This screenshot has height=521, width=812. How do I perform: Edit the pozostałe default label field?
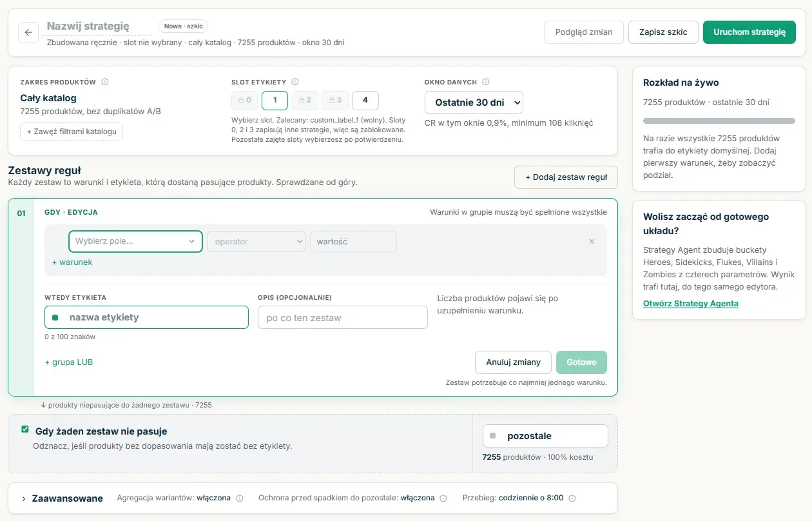click(x=545, y=436)
